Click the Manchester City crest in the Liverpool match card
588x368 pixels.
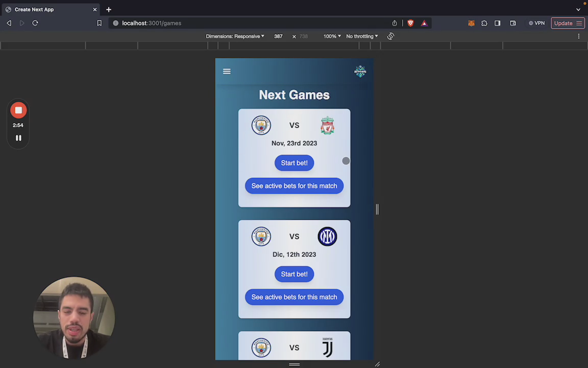coord(261,125)
